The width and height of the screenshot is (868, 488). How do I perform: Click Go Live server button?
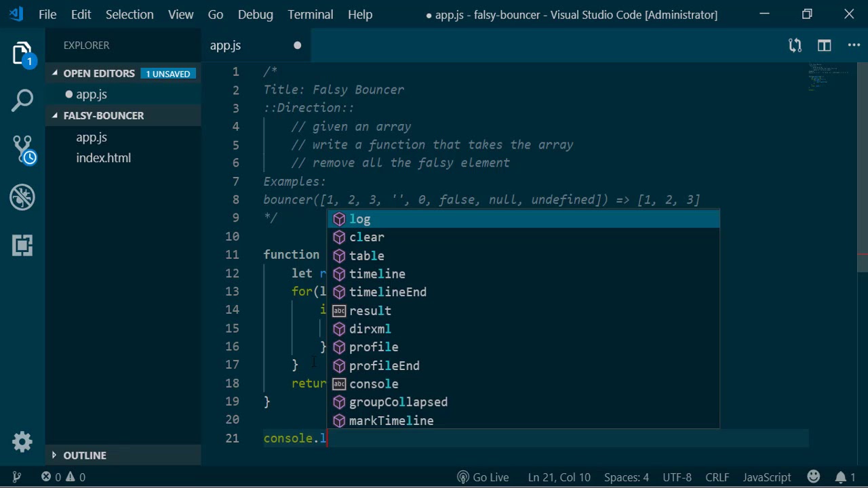click(x=483, y=477)
